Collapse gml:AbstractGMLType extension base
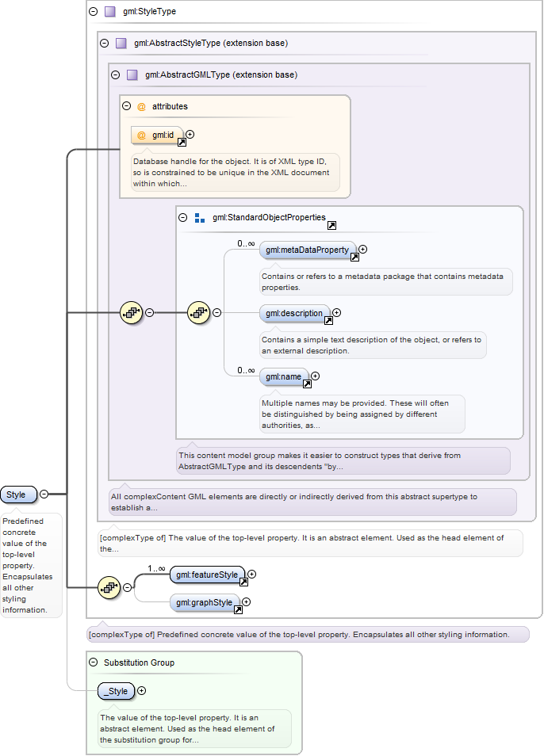544x756 pixels. click(x=115, y=75)
